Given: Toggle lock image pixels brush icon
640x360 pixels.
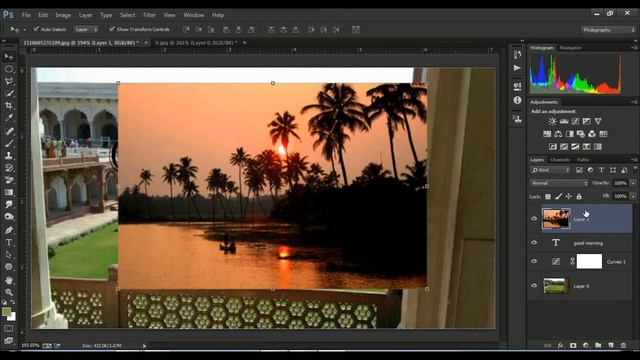Looking at the screenshot, I should point(558,196).
